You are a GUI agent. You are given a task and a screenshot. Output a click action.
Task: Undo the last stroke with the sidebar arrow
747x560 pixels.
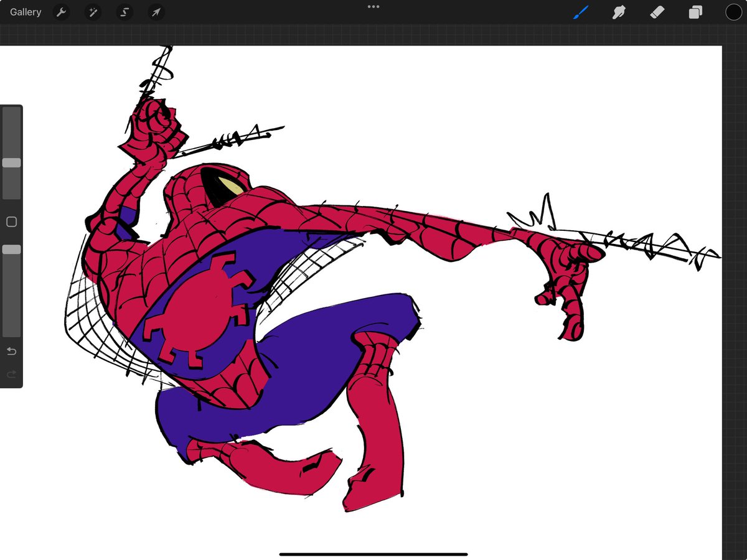click(x=11, y=351)
